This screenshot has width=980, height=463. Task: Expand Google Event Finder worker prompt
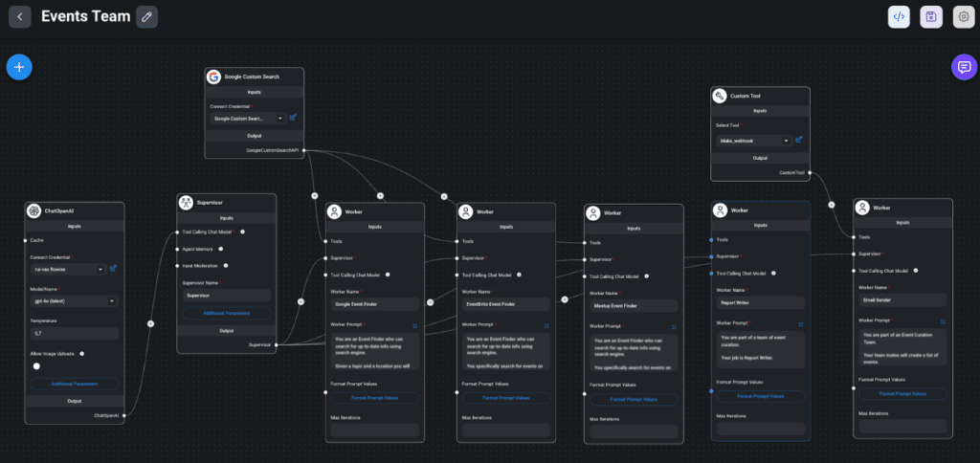click(414, 325)
